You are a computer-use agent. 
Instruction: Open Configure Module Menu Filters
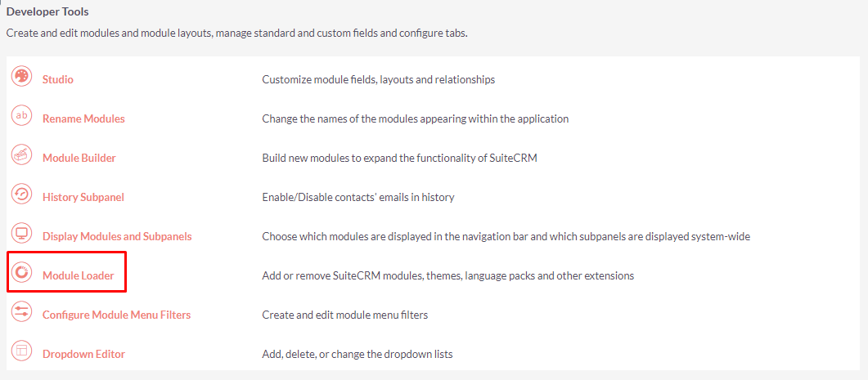tap(116, 315)
